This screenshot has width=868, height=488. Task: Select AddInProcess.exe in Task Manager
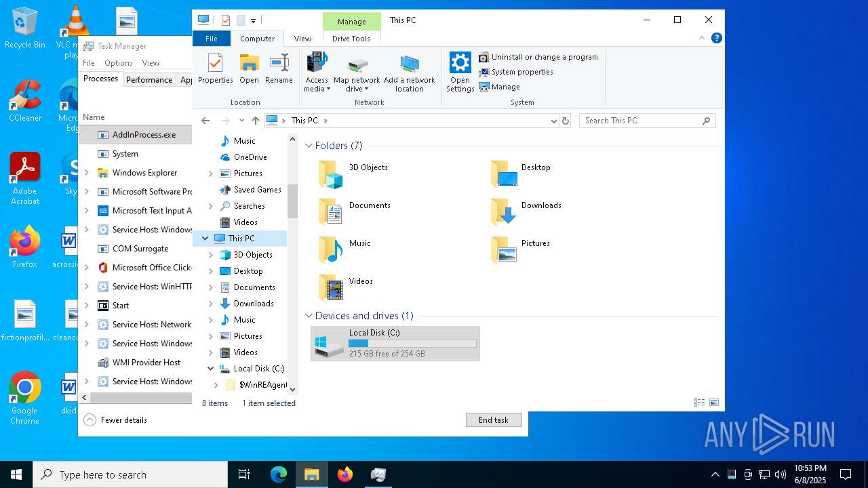pos(136,135)
